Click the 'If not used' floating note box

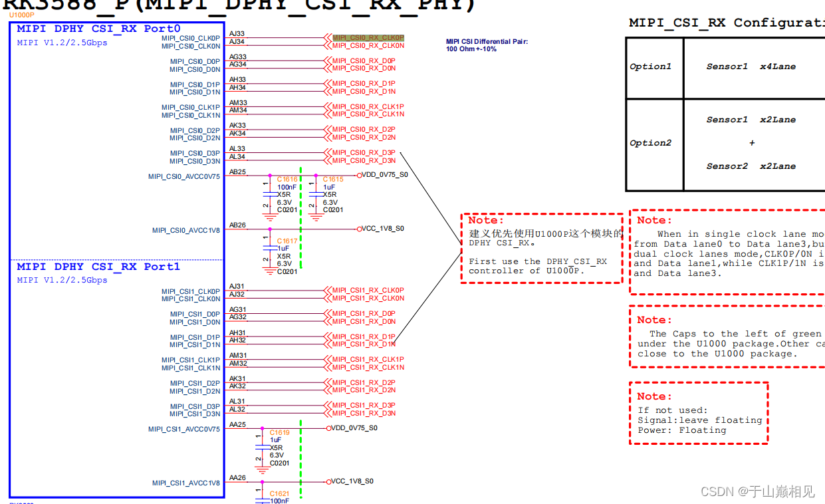pos(699,412)
